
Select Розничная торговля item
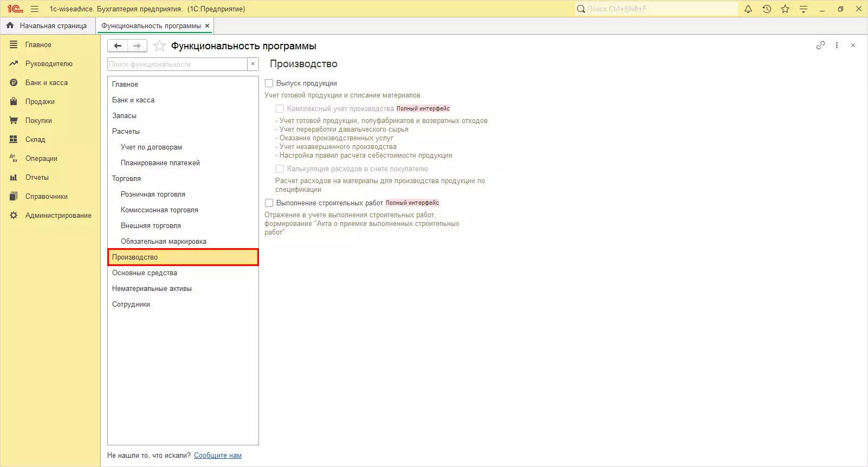[x=183, y=194]
